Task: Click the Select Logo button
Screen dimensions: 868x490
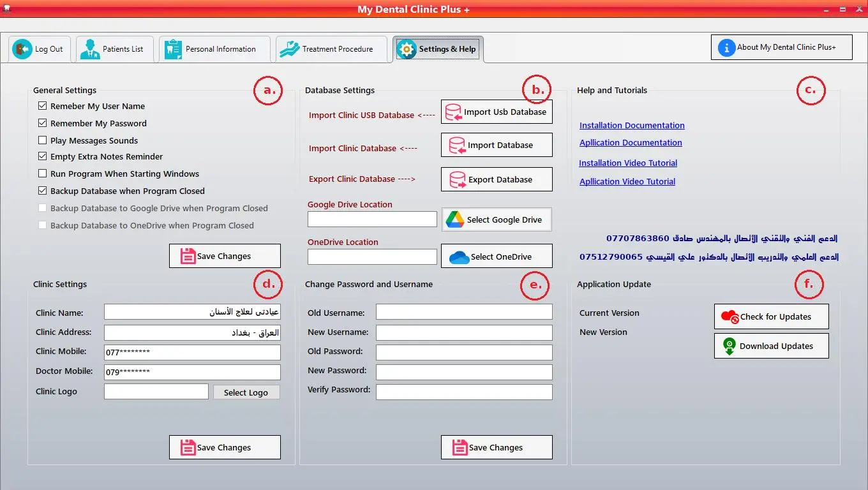Action: 246,392
